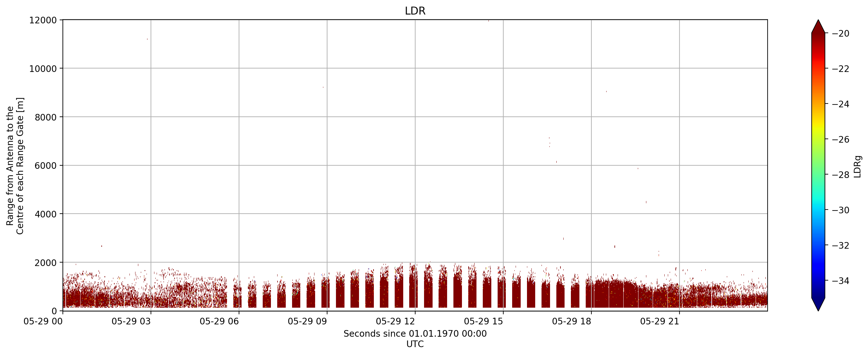This screenshot has width=868, height=355.
Task: Select the y-axis tick label 4000
Action: [45, 214]
